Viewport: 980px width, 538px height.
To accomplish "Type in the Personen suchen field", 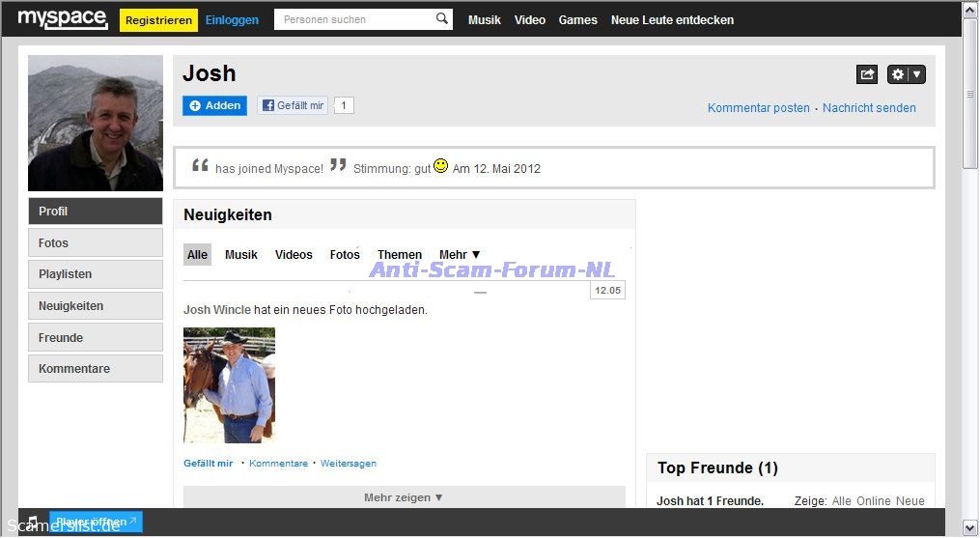I will pyautogui.click(x=353, y=19).
